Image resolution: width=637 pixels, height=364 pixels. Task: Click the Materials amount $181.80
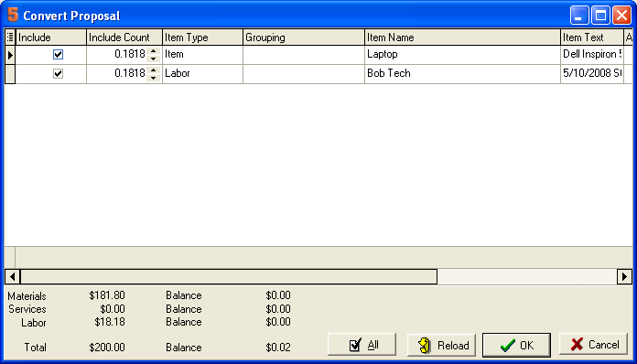107,295
